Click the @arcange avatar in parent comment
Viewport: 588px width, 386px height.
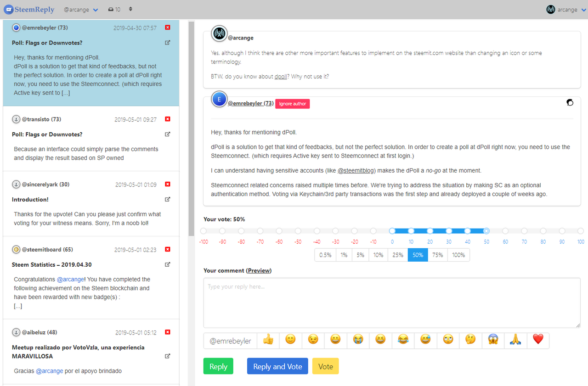(219, 34)
